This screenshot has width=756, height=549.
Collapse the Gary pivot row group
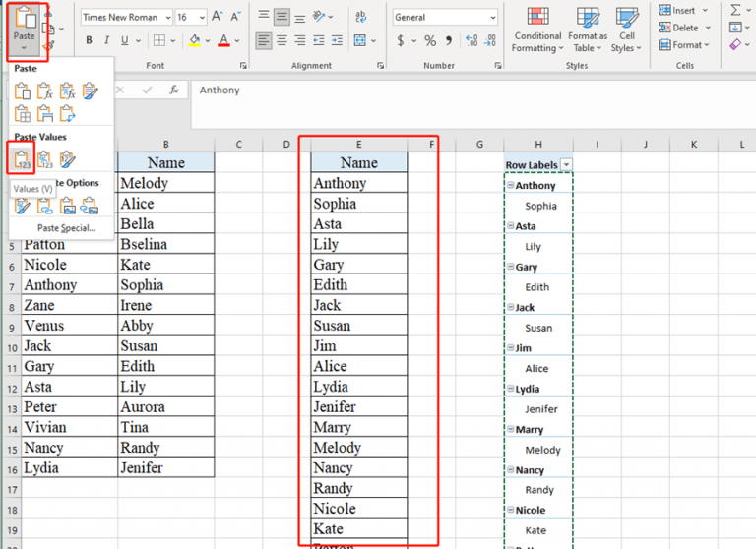click(510, 268)
